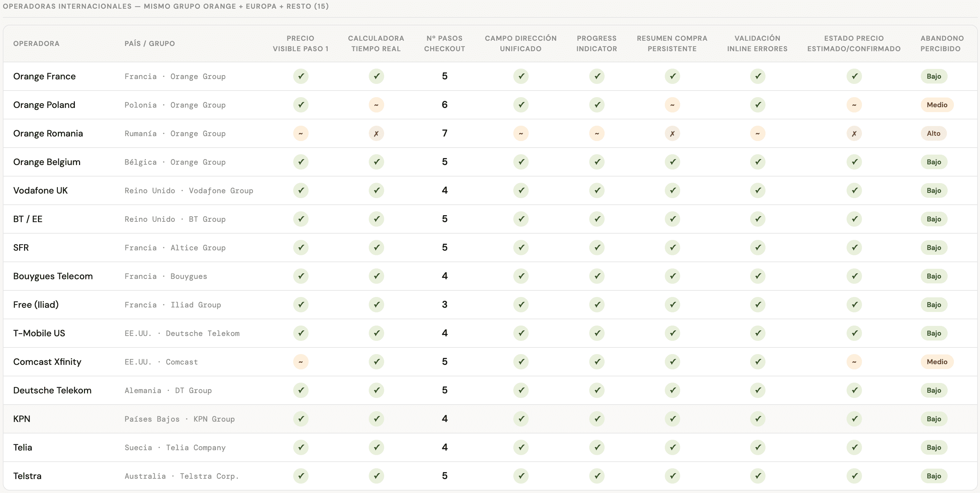Click BT / EE's checkmark under Progress Indicator

[x=597, y=219]
